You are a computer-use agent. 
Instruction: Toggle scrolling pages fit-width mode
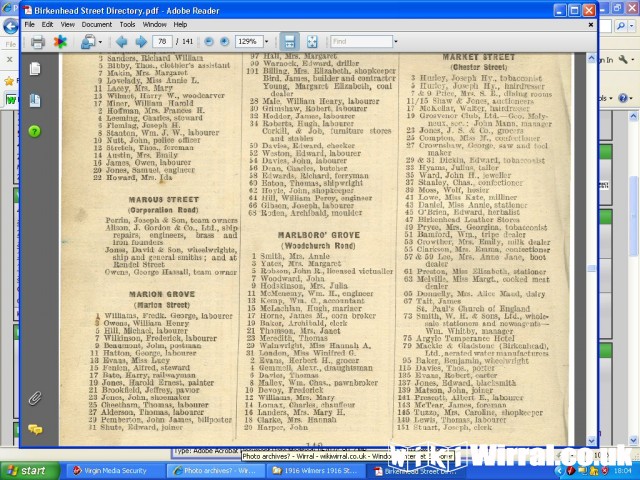coord(289,42)
